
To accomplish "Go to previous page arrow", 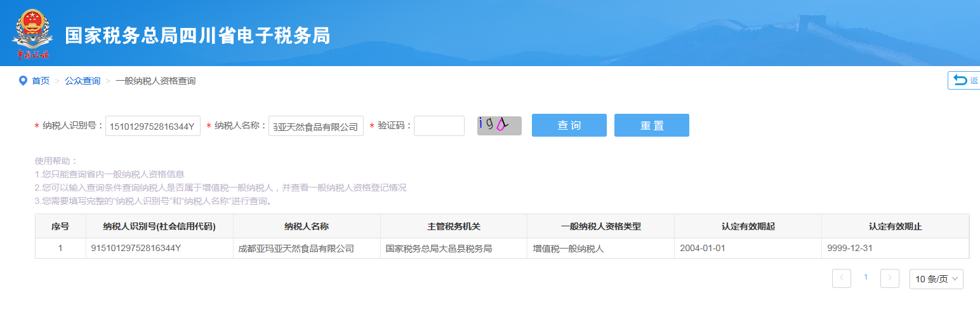I will 841,278.
